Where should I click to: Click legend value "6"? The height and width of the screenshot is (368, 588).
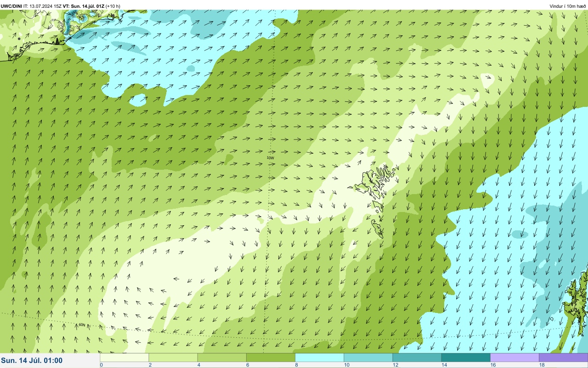tap(248, 365)
